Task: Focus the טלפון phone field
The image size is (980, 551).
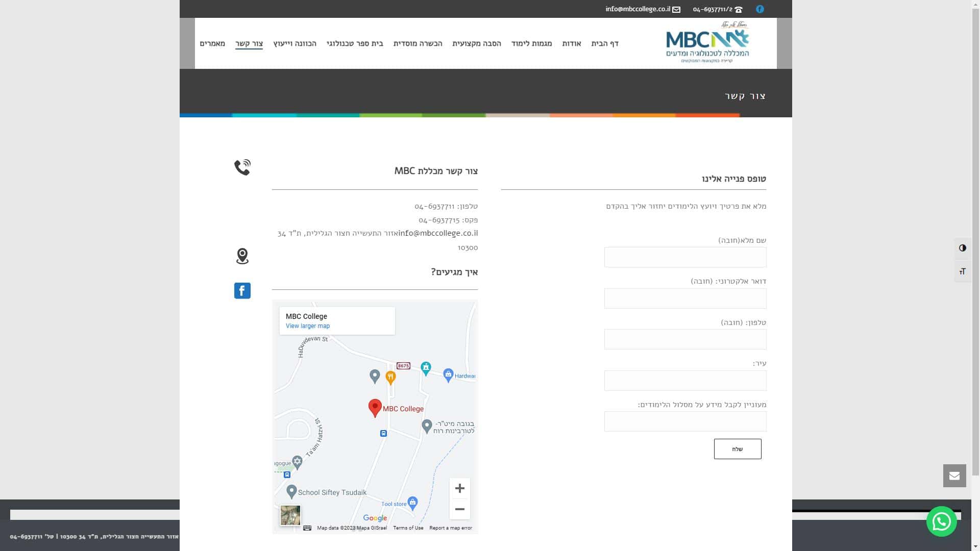Action: [685, 339]
